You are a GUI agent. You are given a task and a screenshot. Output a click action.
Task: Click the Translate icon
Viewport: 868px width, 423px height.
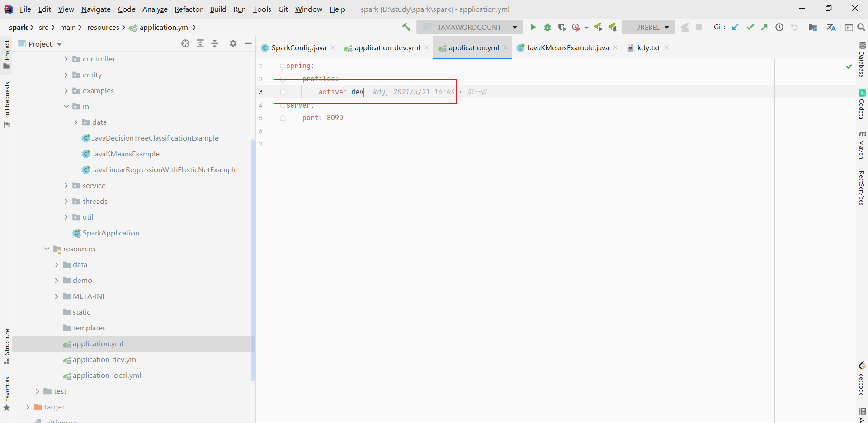point(831,27)
